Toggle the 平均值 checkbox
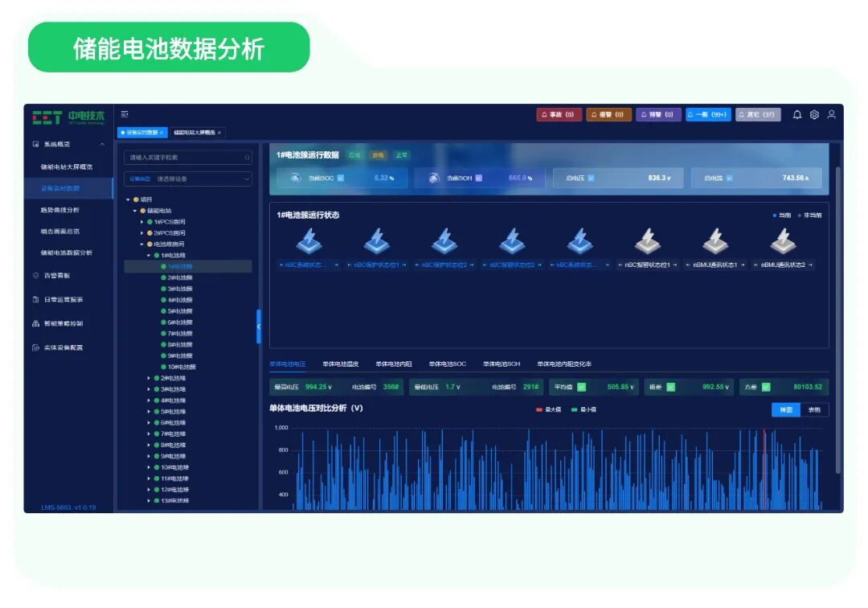The width and height of the screenshot is (868, 608). tap(581, 387)
